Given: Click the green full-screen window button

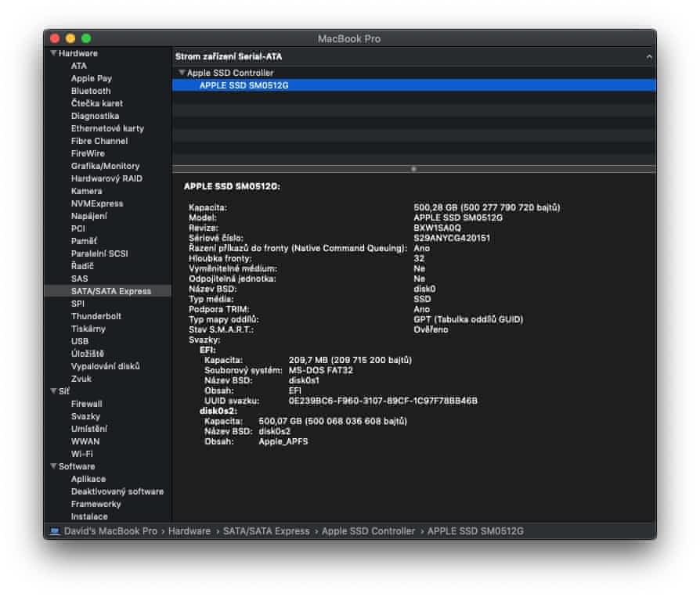Looking at the screenshot, I should coord(86,38).
